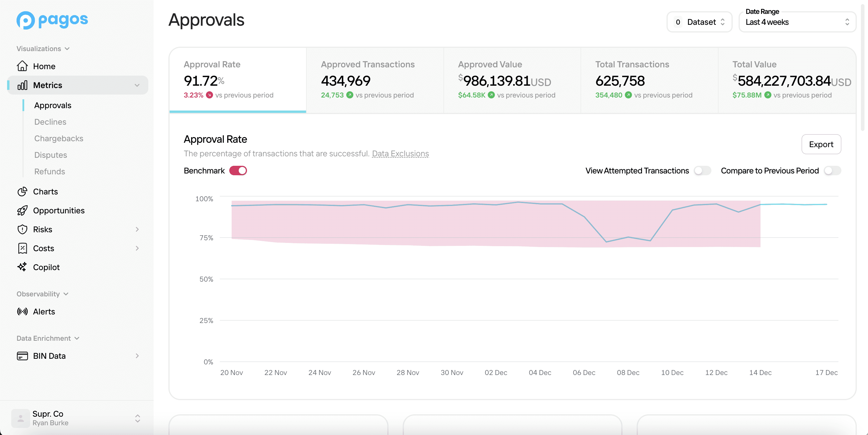
Task: Click the Copilot star icon
Action: (x=22, y=267)
